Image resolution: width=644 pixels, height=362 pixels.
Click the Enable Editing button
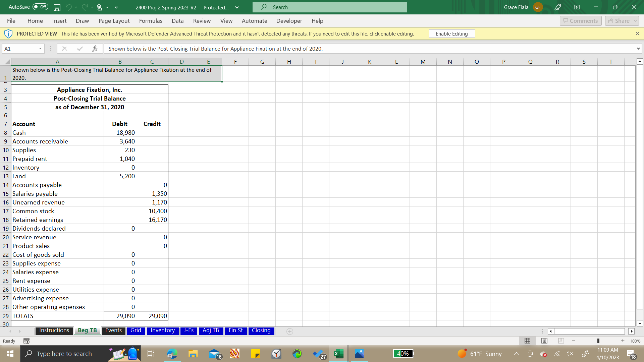point(452,34)
